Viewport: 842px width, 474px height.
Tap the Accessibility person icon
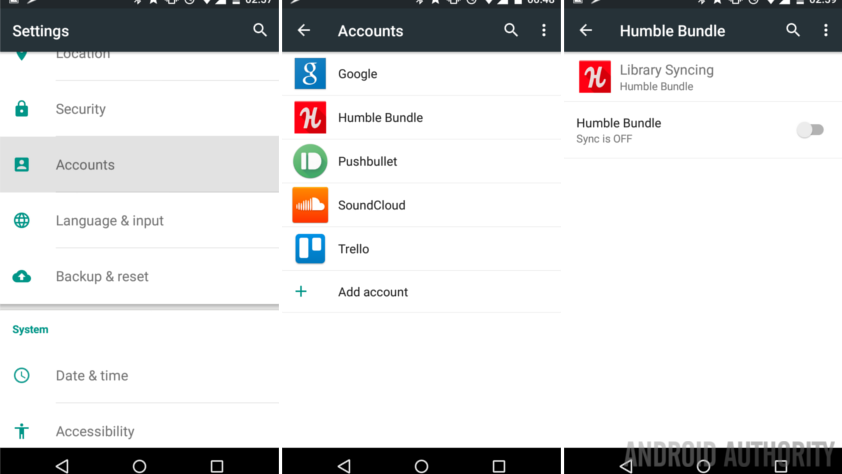(x=21, y=431)
